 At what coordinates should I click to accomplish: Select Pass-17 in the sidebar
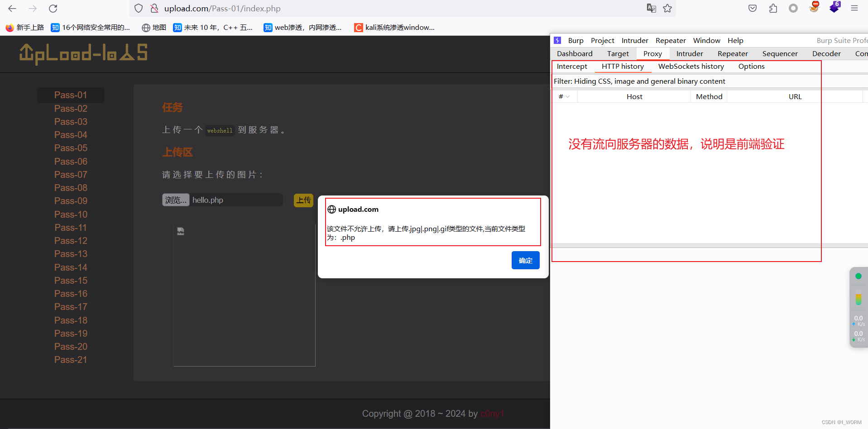[x=71, y=307]
